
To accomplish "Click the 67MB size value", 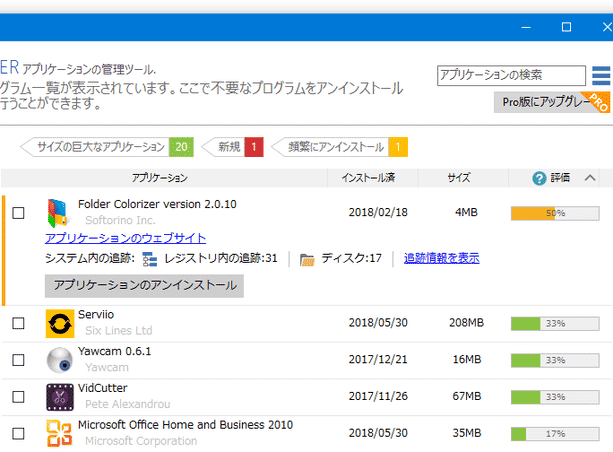I will (466, 396).
